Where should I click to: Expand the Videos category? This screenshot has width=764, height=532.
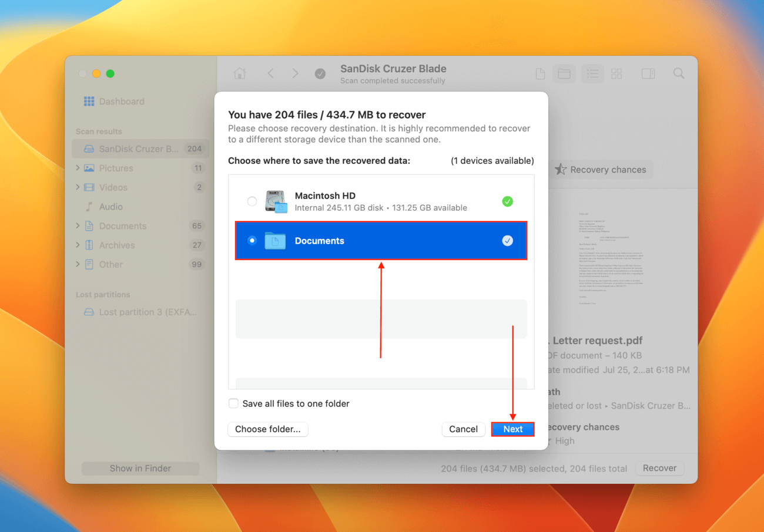coord(78,187)
